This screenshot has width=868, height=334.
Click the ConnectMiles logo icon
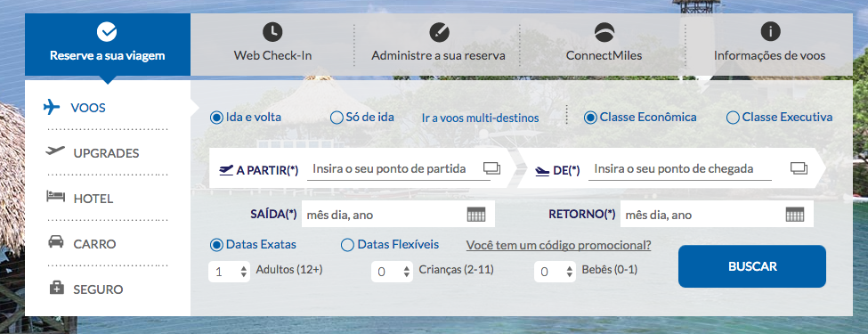tap(604, 32)
